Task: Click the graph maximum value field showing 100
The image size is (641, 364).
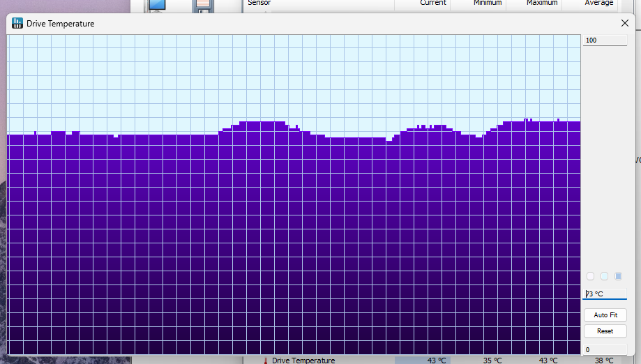Action: [605, 40]
